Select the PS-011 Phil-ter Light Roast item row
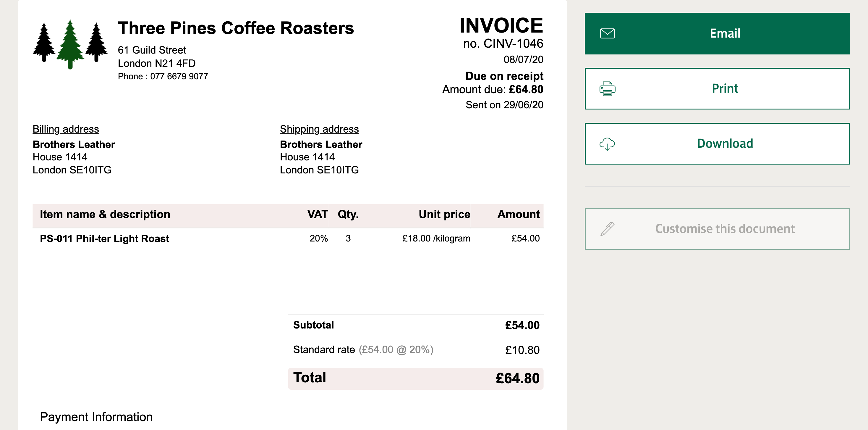 pos(288,239)
